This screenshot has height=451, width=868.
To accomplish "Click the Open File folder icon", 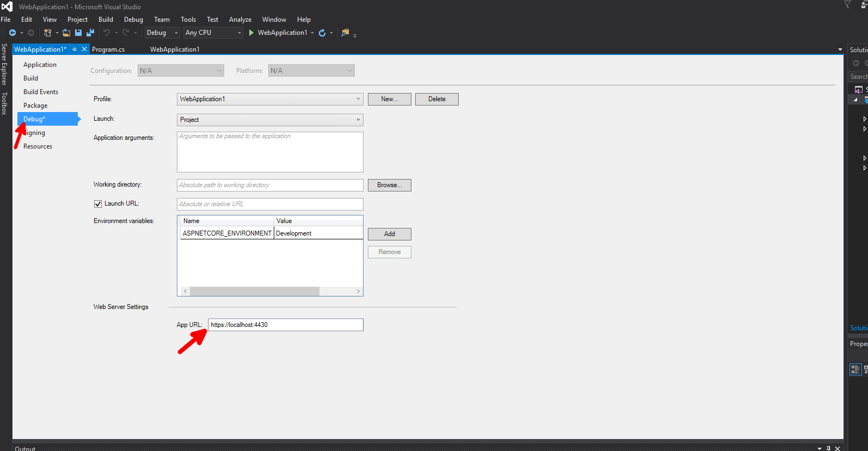I will click(x=66, y=33).
